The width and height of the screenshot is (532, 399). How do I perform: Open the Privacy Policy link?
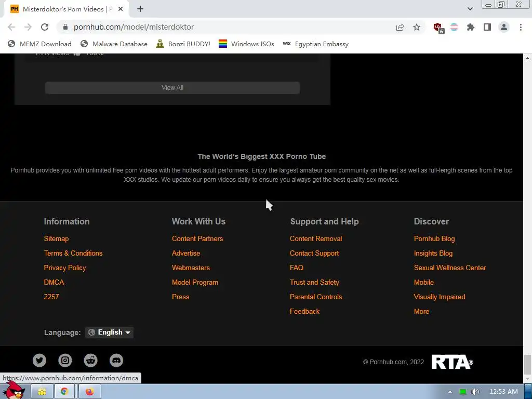click(65, 268)
